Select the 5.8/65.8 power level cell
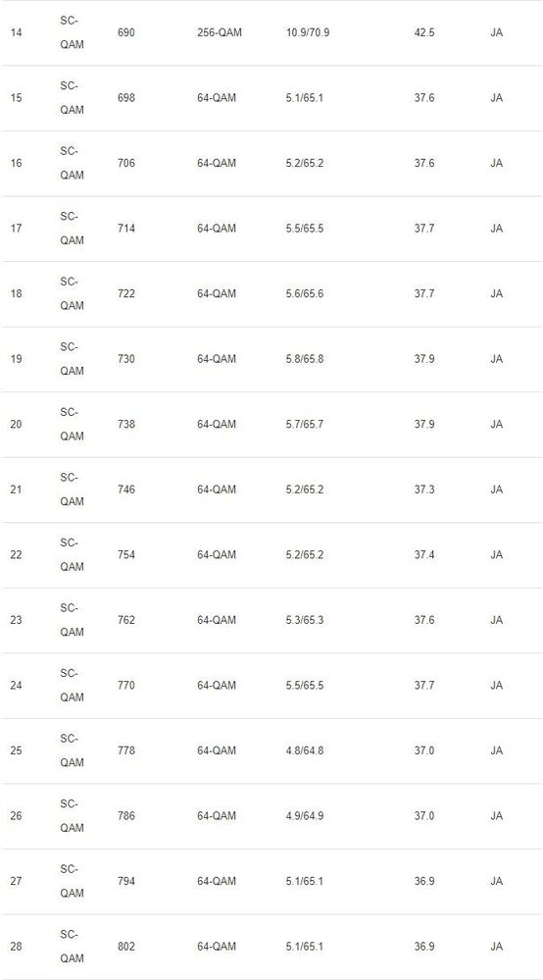Screen dimensions: 543x980 (305, 359)
